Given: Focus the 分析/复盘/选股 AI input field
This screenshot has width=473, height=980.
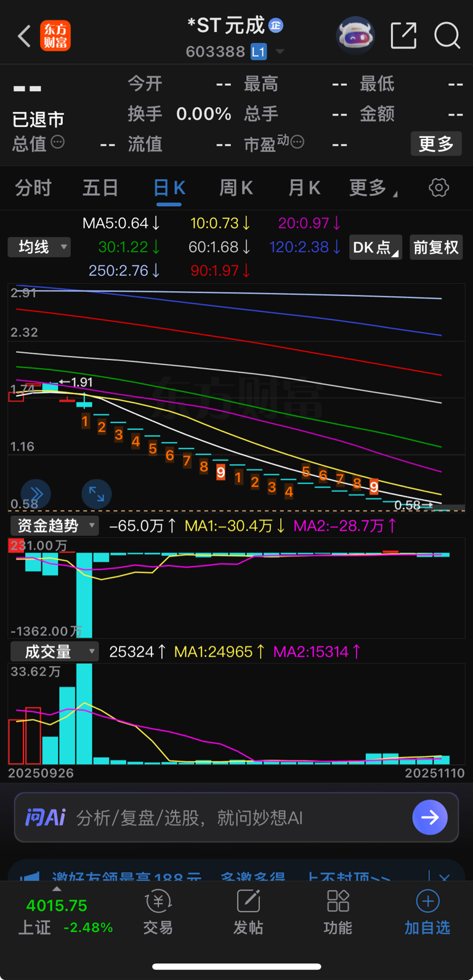Looking at the screenshot, I should point(236,817).
